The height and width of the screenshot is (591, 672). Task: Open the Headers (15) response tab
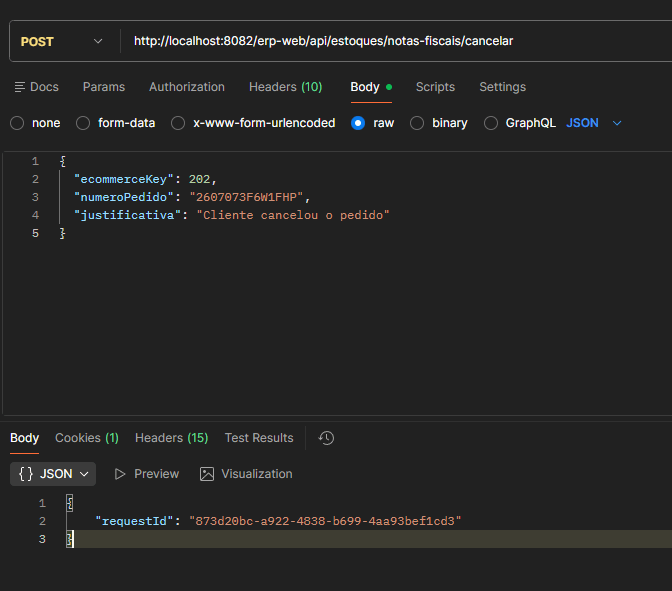(x=171, y=438)
